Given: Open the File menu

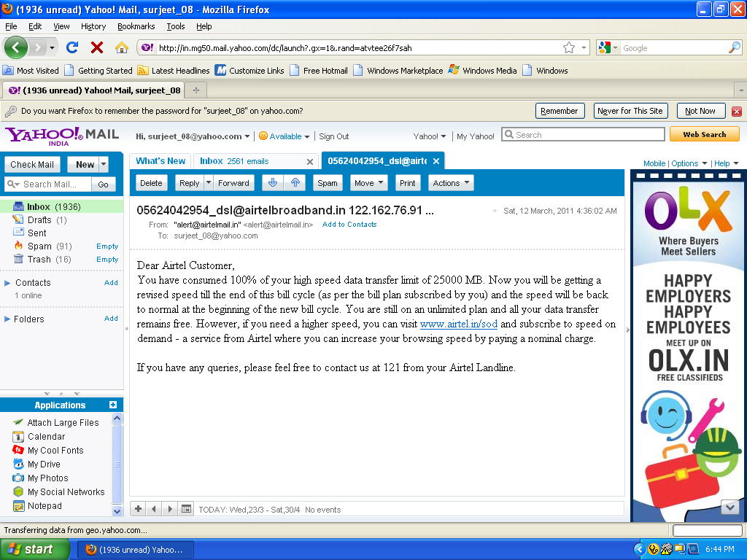Looking at the screenshot, I should (11, 26).
